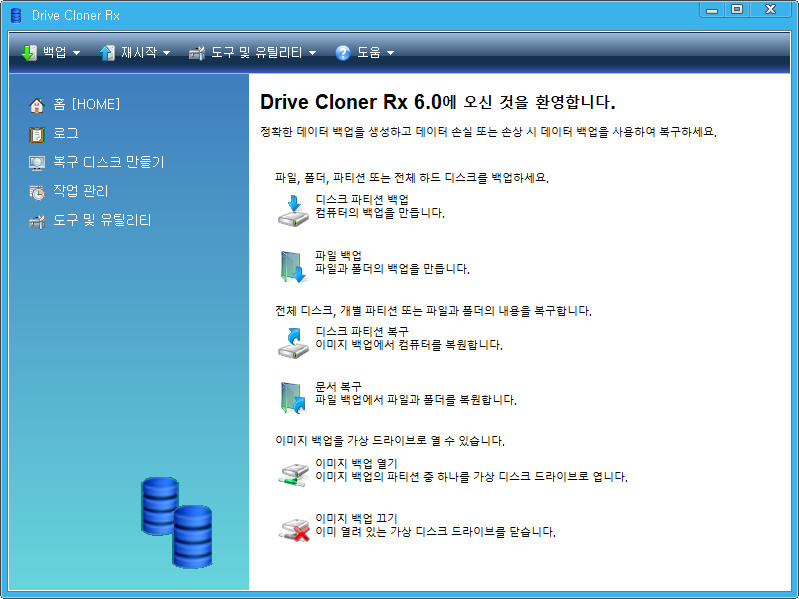Viewport: 799px width, 599px height.
Task: Expand the 백업 menu dropdown arrow
Action: (76, 53)
